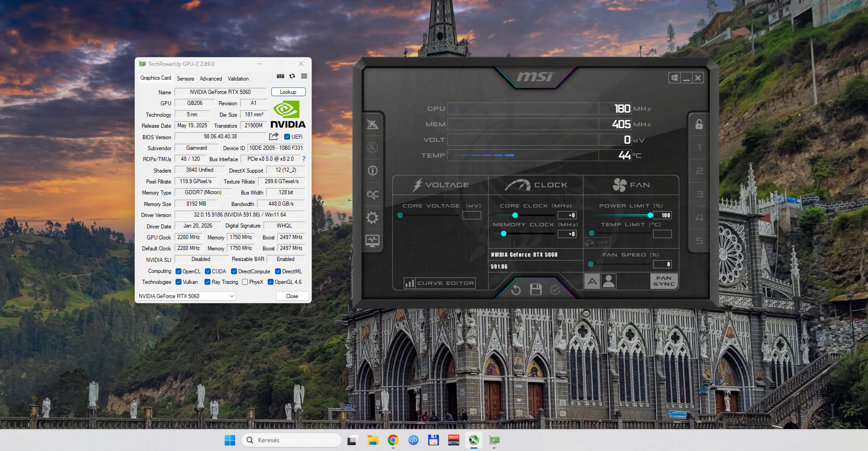Image resolution: width=868 pixels, height=451 pixels.
Task: Switch to the Advanced tab
Action: (211, 79)
